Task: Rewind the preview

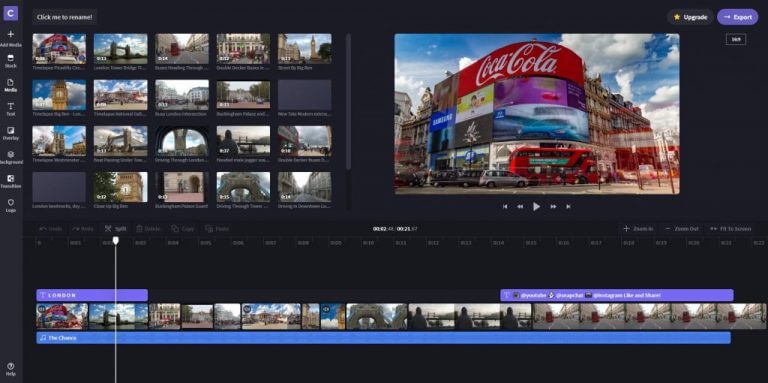Action: click(x=520, y=207)
